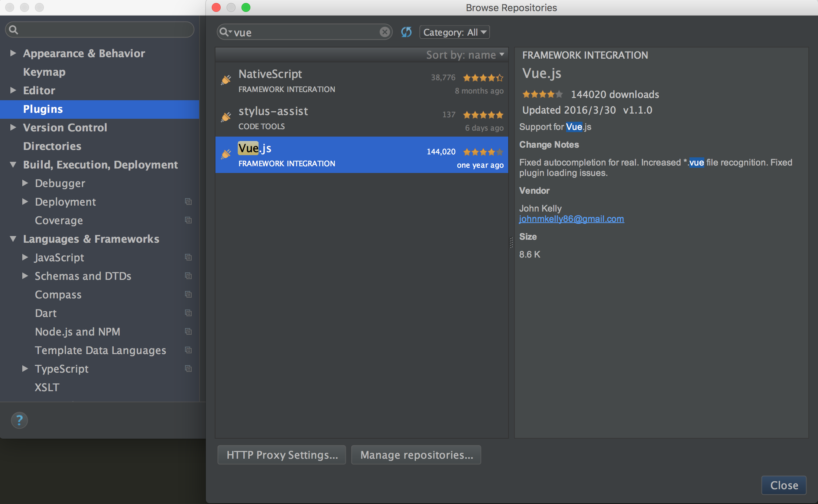Click the Vue.js plugin icon
The height and width of the screenshot is (504, 818).
click(226, 154)
